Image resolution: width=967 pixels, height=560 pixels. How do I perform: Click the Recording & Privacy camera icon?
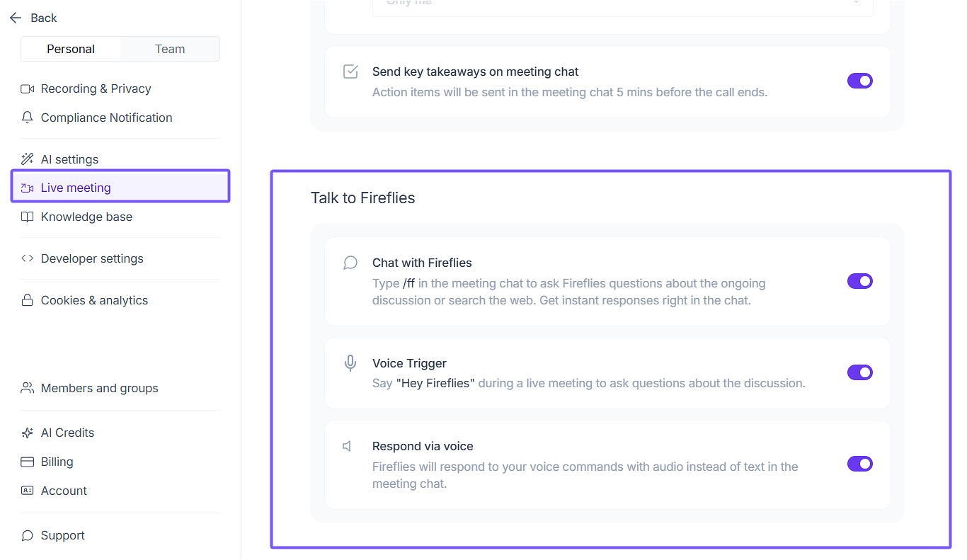click(x=28, y=88)
